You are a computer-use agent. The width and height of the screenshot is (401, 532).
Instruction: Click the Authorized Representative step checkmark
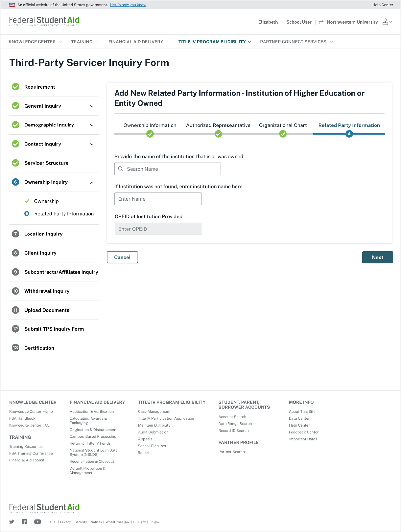coord(218,134)
